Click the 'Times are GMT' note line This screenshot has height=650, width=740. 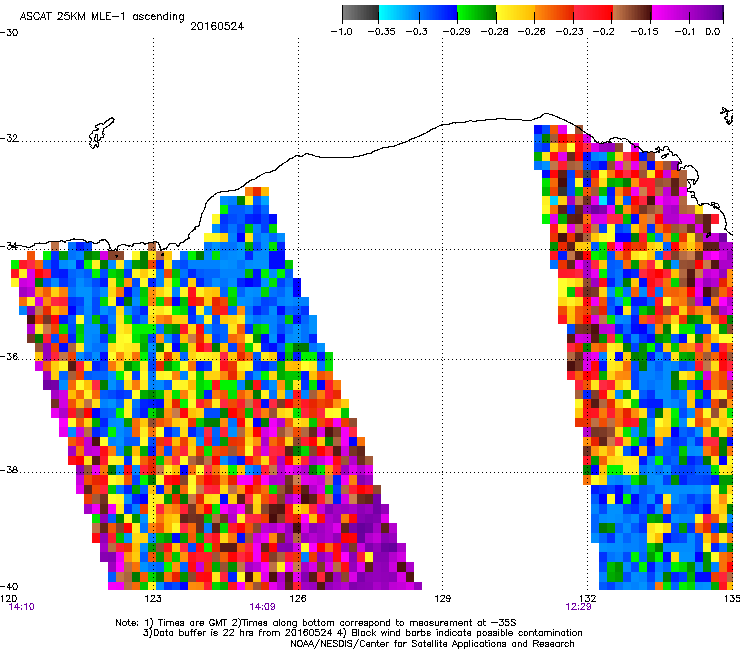click(316, 623)
